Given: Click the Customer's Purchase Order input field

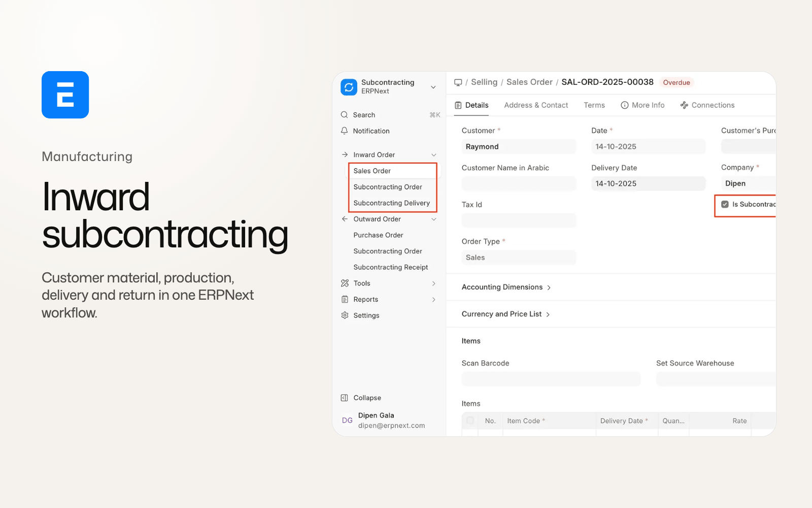Looking at the screenshot, I should tap(748, 147).
